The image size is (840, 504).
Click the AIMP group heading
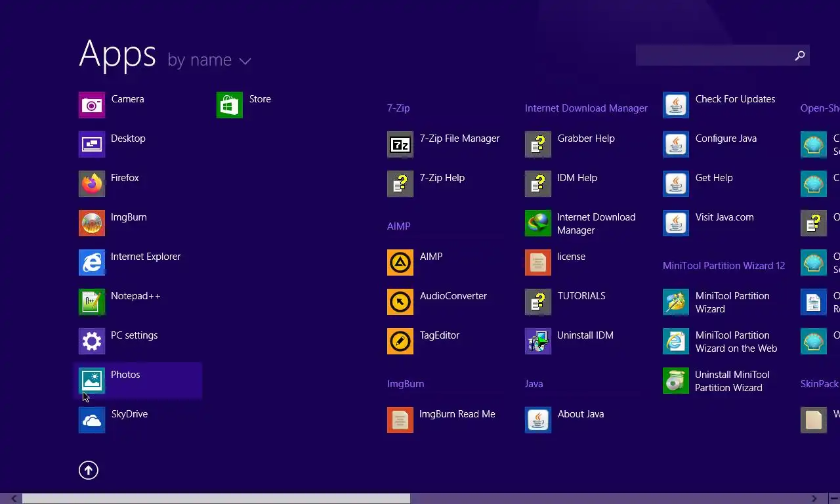398,226
